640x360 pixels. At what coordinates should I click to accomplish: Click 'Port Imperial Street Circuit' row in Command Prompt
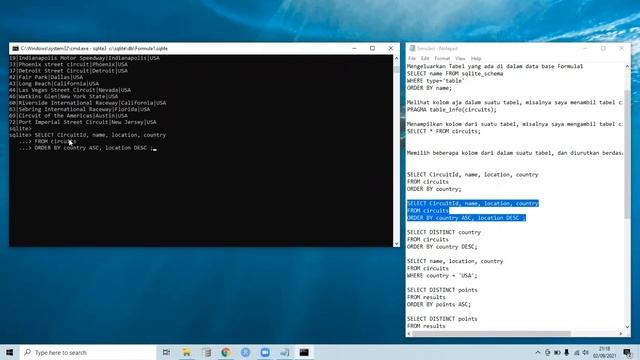coord(83,122)
